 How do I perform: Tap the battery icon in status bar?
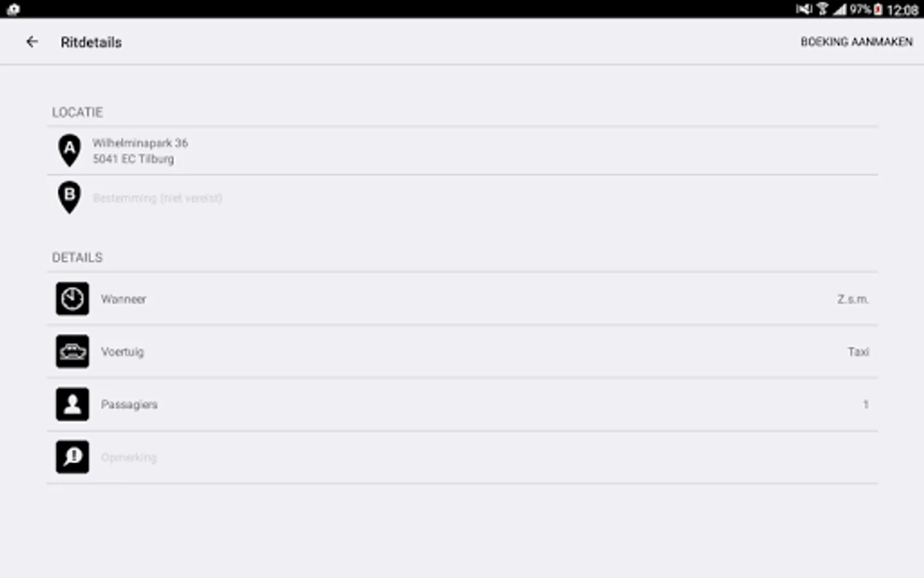click(878, 9)
